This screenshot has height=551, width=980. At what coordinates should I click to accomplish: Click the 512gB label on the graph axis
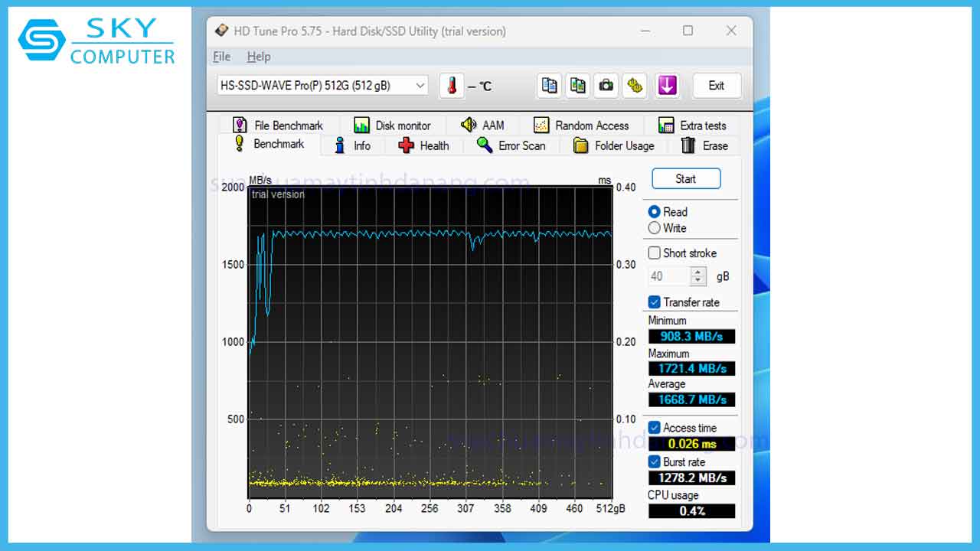tap(609, 508)
